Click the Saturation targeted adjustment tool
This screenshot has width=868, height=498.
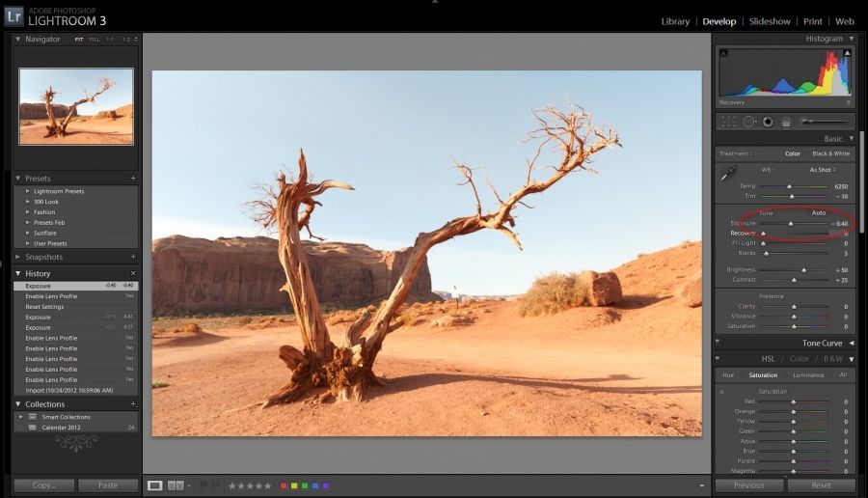tap(722, 391)
